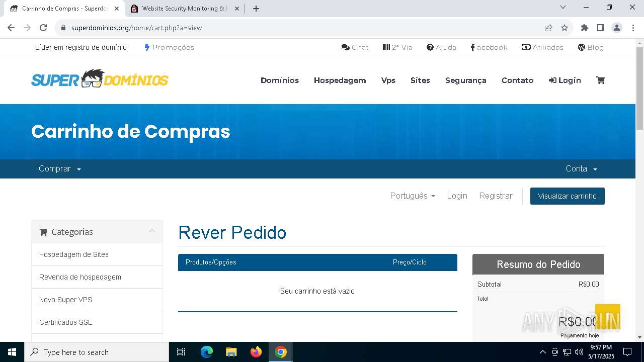Visit the Facebook link
644x362 pixels.
point(489,47)
